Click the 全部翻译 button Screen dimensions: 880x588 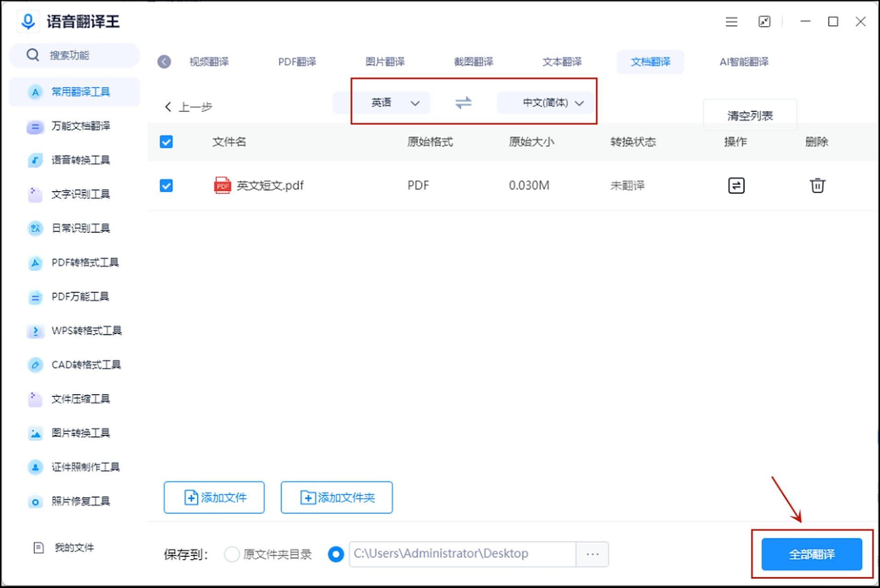[x=811, y=554]
